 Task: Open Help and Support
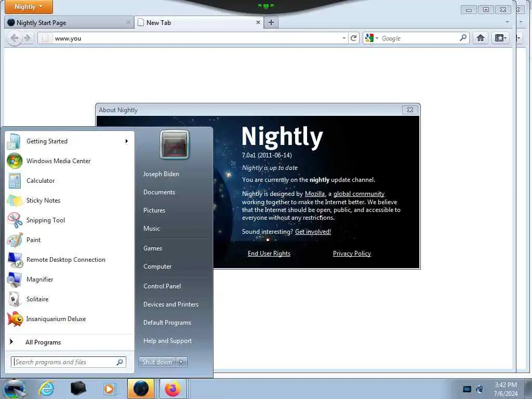tap(168, 341)
